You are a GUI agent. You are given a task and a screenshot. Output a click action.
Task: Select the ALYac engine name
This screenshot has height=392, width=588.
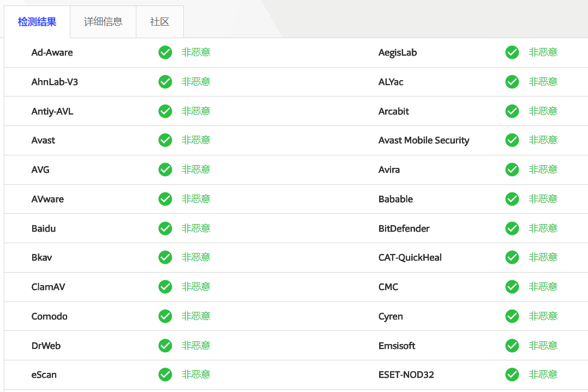[x=391, y=82]
